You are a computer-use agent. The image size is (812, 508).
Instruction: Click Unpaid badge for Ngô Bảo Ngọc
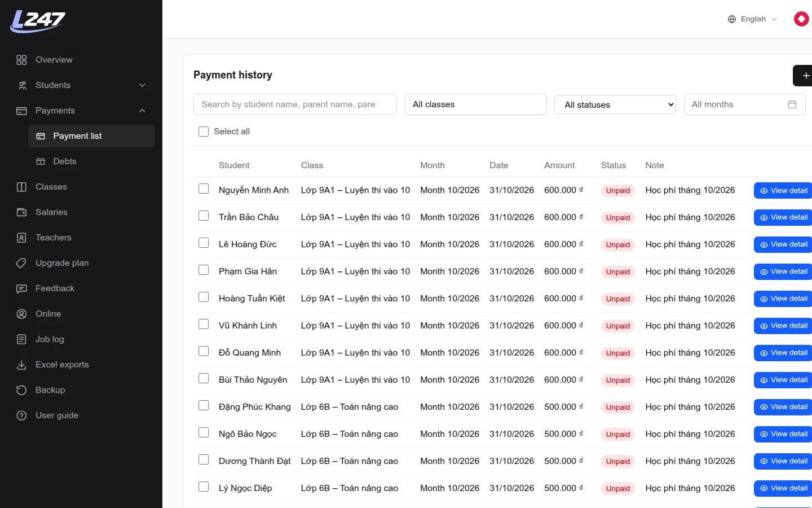618,435
